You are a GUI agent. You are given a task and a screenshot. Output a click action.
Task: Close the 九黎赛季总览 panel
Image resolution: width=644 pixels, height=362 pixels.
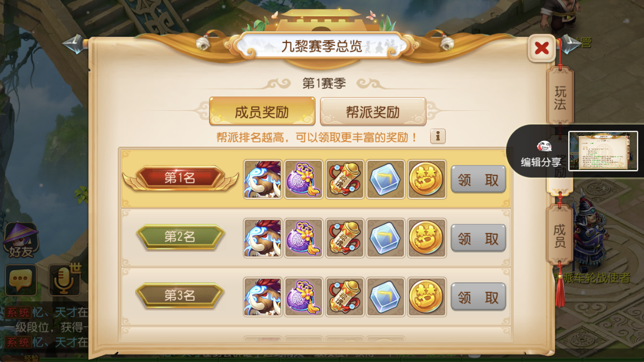pyautogui.click(x=542, y=48)
